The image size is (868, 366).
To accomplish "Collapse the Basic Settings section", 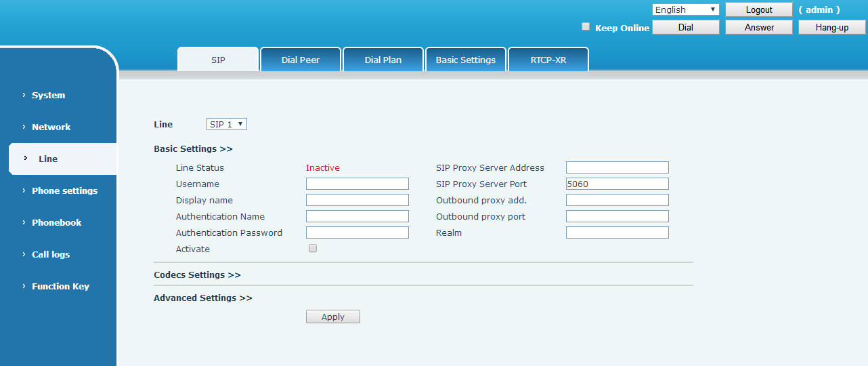I will (193, 149).
